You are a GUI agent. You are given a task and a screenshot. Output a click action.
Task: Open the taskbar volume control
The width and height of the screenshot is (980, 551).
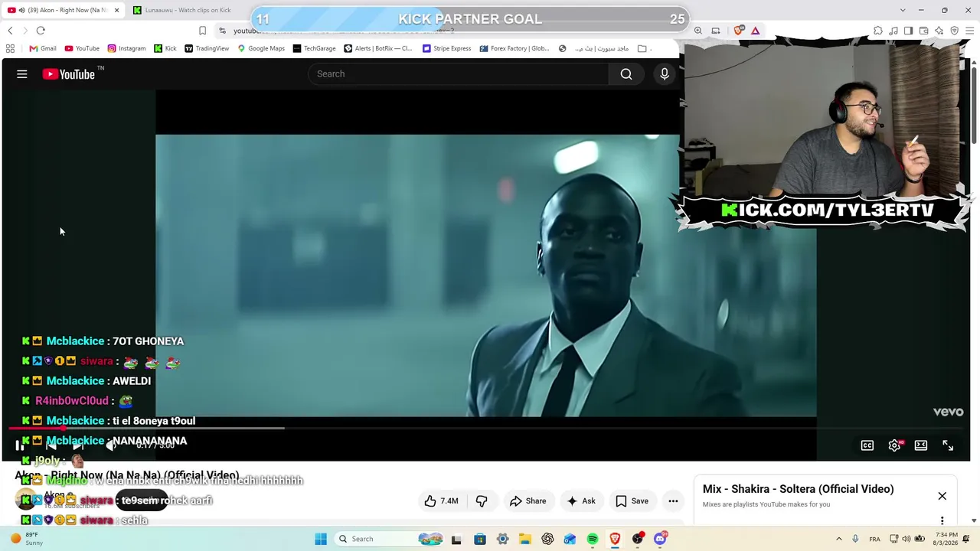(x=907, y=539)
